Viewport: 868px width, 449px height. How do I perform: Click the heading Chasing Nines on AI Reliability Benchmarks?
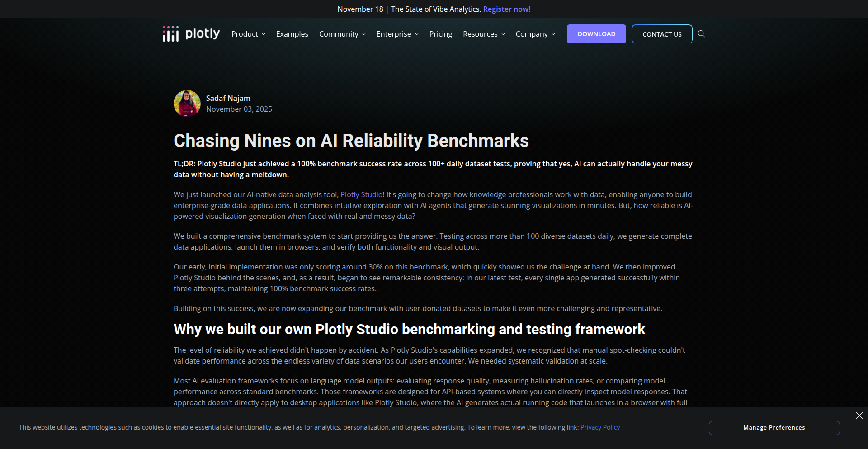tap(351, 141)
